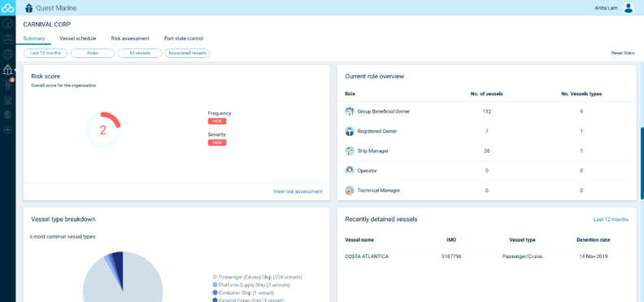Open the dashboard gauge icon in sidebar
The height and width of the screenshot is (302, 644).
(x=7, y=24)
